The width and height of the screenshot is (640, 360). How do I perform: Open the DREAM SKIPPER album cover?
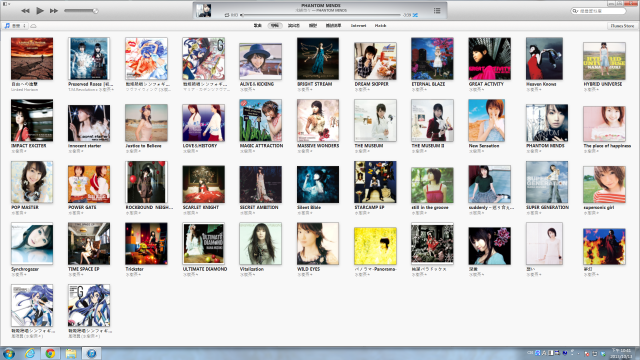point(375,61)
